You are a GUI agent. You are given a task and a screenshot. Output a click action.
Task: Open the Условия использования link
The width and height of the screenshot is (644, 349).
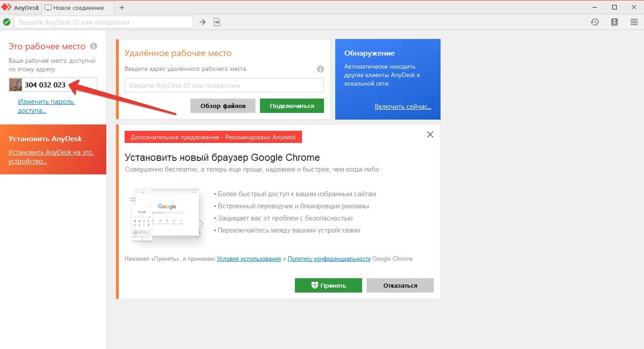(x=249, y=259)
